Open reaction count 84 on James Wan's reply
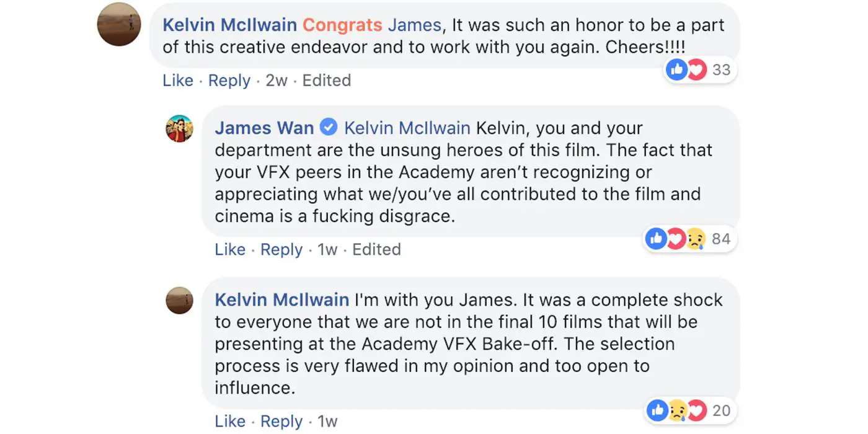868x434 pixels. pos(721,239)
